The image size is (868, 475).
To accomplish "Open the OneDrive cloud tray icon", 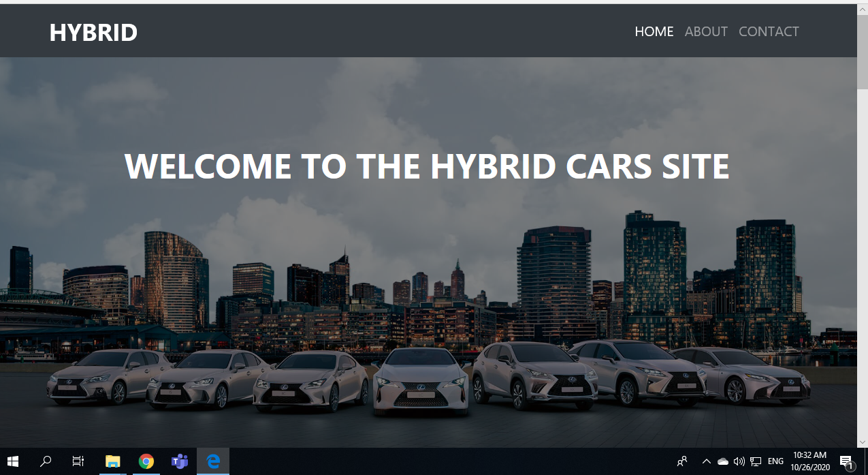I will (723, 461).
